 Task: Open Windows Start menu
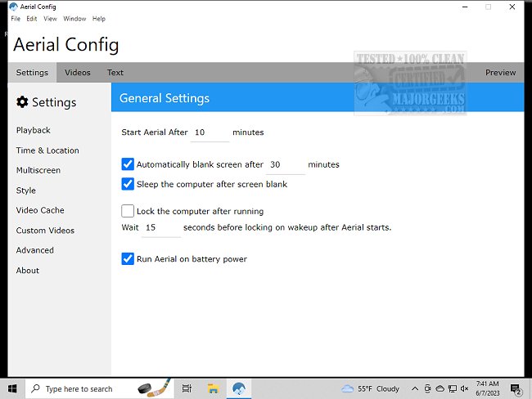(12, 389)
